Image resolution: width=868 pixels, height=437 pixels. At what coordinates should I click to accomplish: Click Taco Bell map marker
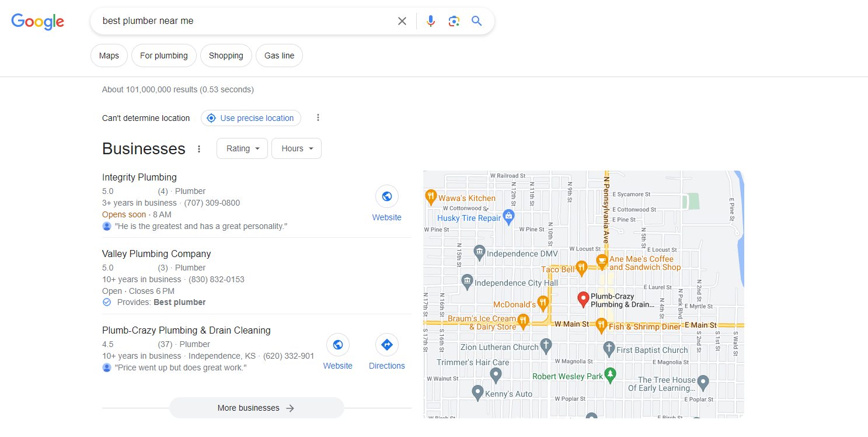pyautogui.click(x=581, y=268)
